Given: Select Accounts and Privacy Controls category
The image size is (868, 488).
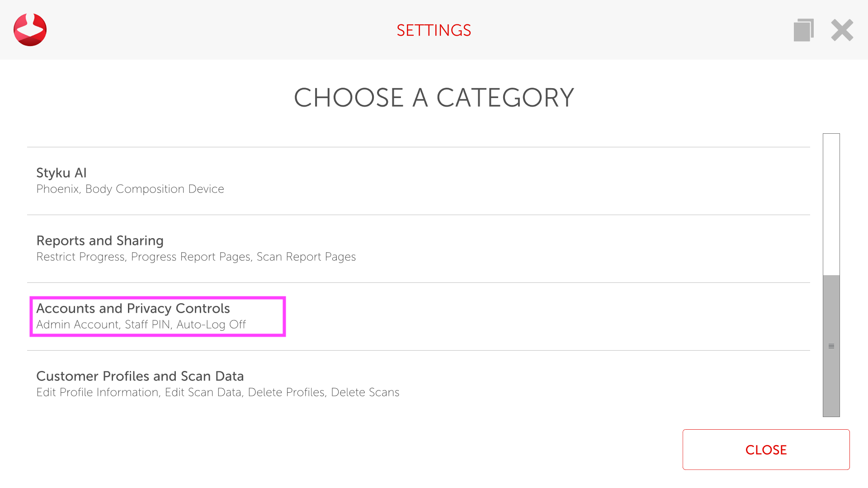Looking at the screenshot, I should click(x=133, y=308).
